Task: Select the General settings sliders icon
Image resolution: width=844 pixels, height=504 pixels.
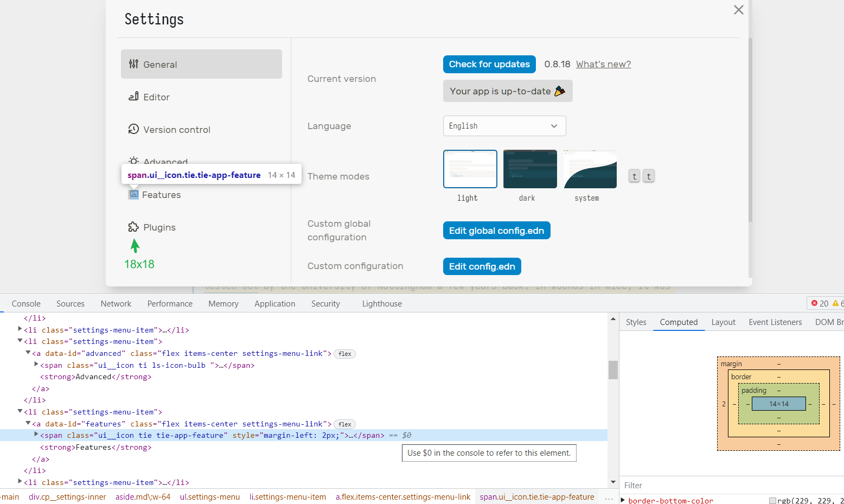Action: click(x=133, y=64)
